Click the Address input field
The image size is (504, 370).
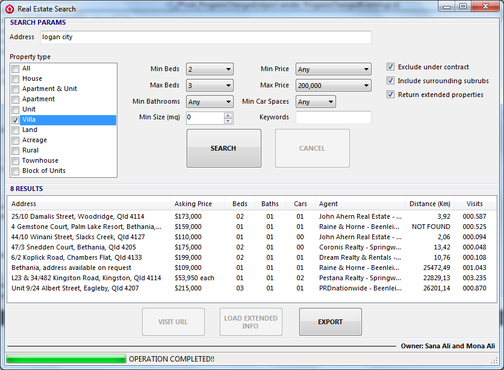(206, 37)
